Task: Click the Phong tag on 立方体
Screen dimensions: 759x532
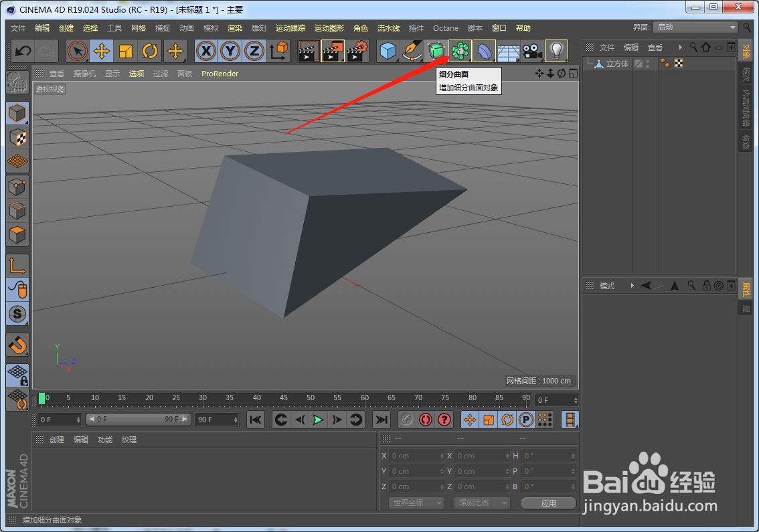Action: pos(666,64)
